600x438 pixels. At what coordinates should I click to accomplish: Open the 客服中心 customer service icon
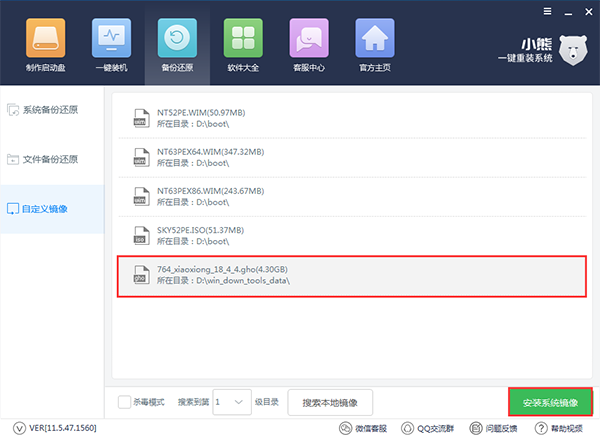309,38
